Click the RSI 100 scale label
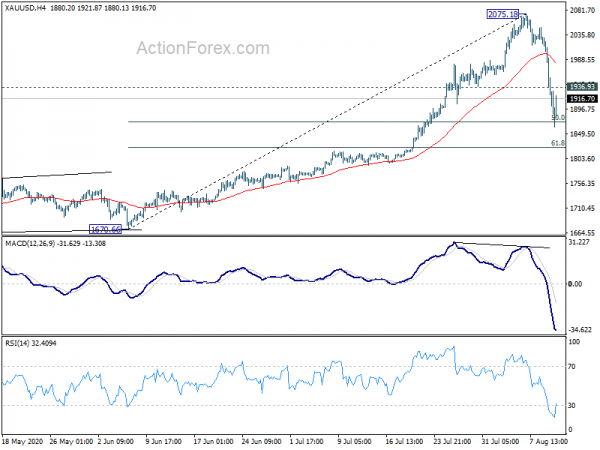 (x=574, y=342)
